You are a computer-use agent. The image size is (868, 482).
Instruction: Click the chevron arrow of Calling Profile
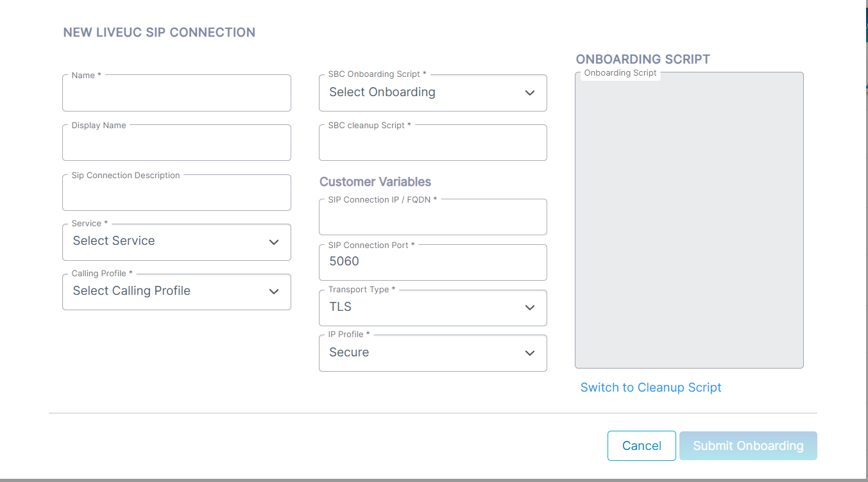coord(274,292)
